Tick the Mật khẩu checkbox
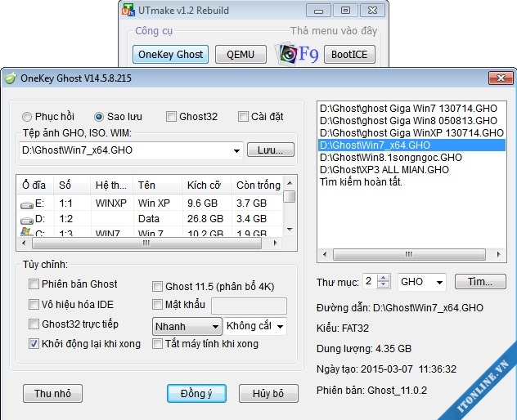This screenshot has width=517, height=420. (x=157, y=304)
